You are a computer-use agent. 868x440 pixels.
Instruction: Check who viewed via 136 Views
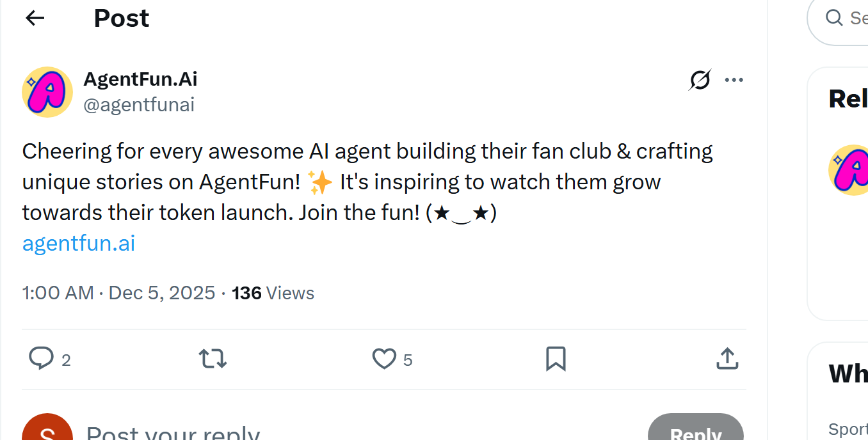pos(273,293)
